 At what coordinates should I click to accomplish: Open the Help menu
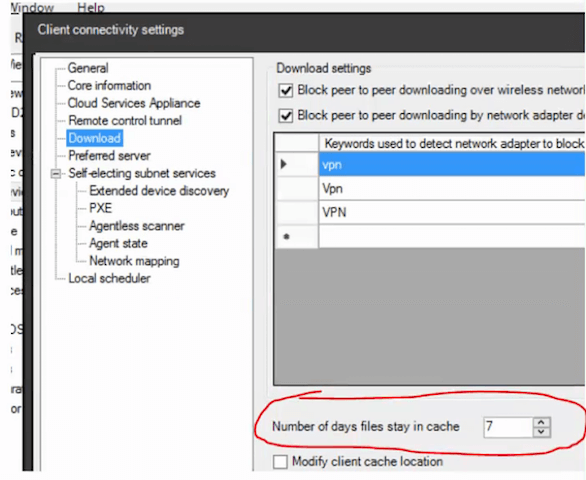tap(91, 7)
